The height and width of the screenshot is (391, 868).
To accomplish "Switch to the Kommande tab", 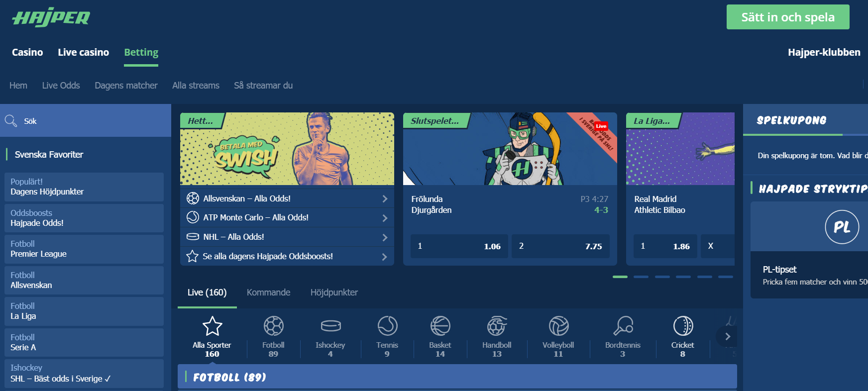I will (x=268, y=293).
